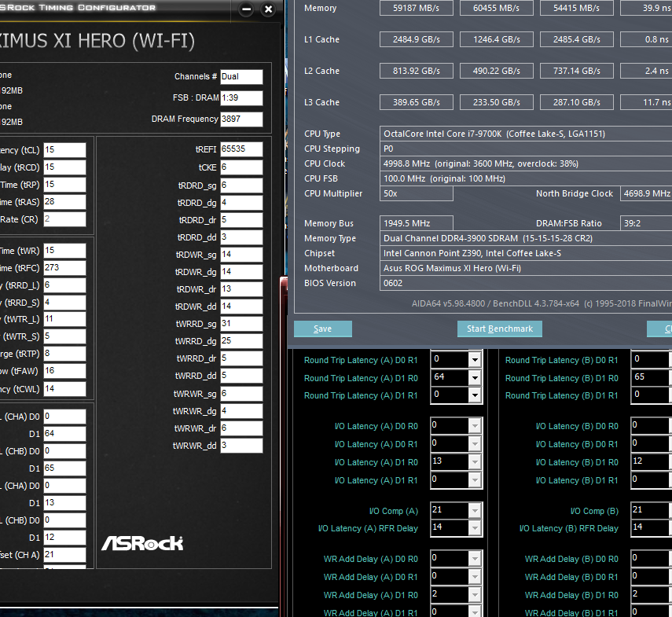Image resolution: width=672 pixels, height=617 pixels.
Task: Open Round Trip Latency (A) D1 R0 dropdown
Action: pyautogui.click(x=475, y=378)
